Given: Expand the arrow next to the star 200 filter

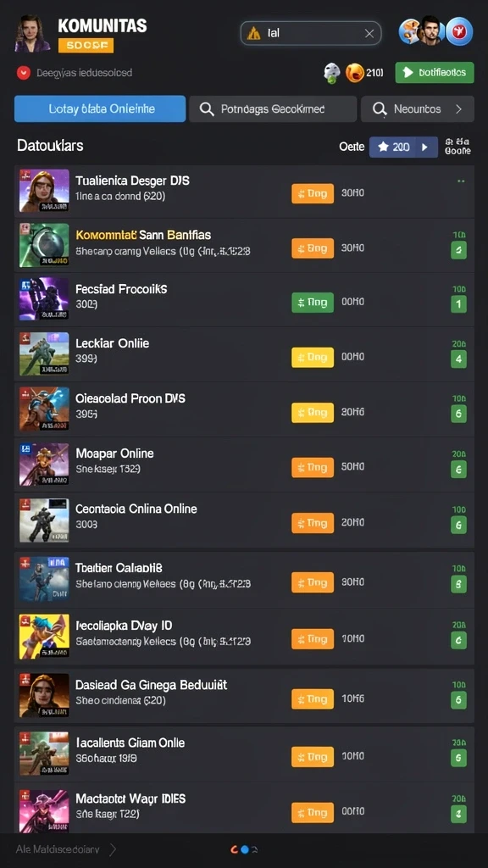Looking at the screenshot, I should pyautogui.click(x=425, y=147).
